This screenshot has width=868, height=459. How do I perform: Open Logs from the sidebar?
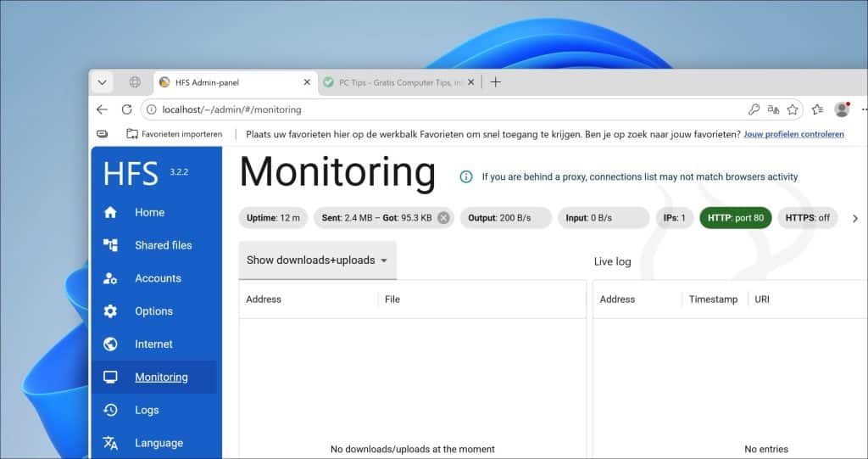click(147, 411)
